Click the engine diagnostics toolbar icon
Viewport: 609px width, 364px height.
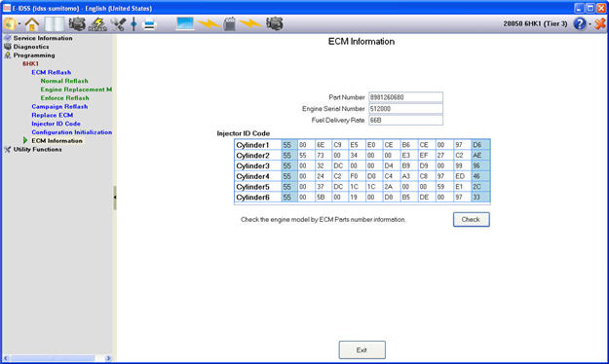tap(77, 24)
